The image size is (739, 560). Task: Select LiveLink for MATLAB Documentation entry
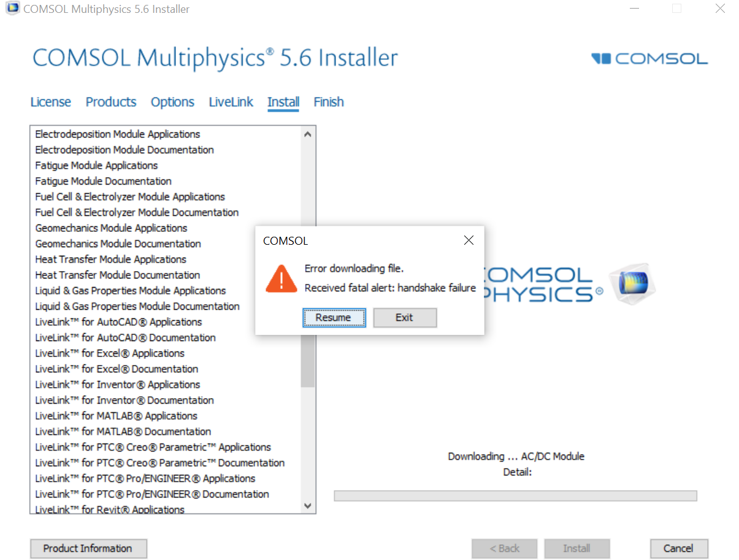pyautogui.click(x=123, y=432)
